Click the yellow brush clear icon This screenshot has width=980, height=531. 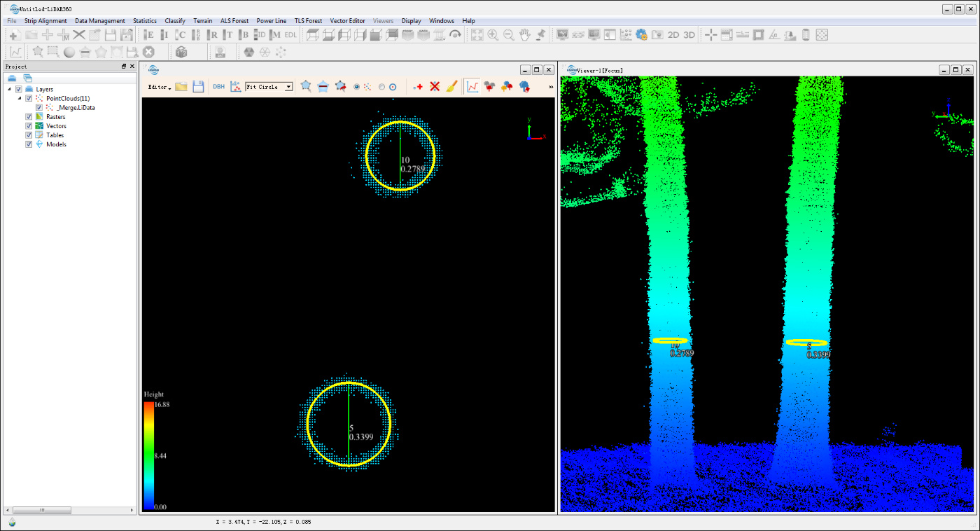[451, 86]
